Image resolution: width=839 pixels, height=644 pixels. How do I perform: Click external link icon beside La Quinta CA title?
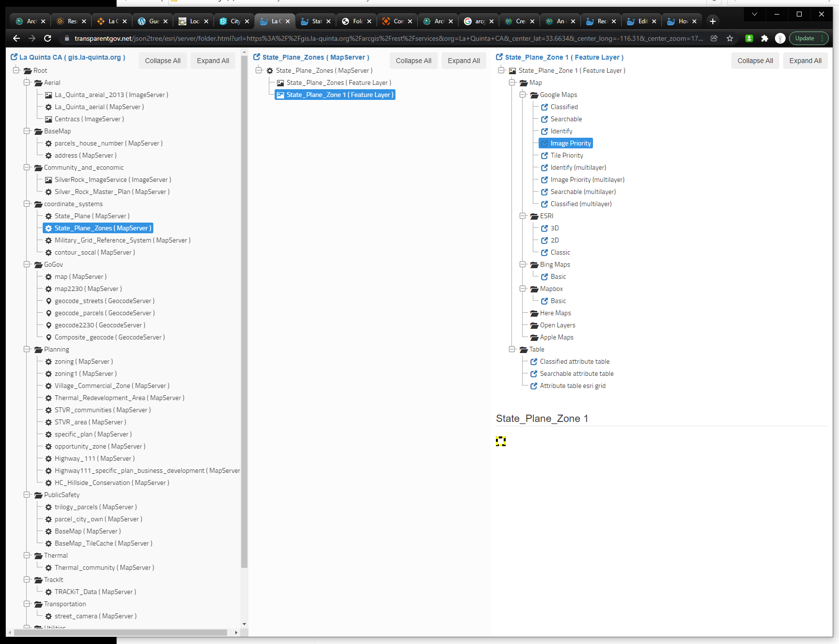[x=14, y=57]
